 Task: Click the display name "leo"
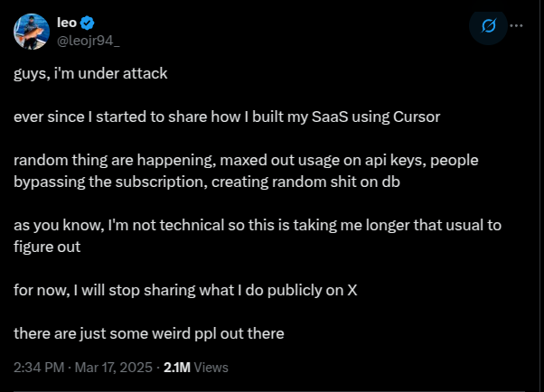[x=67, y=23]
